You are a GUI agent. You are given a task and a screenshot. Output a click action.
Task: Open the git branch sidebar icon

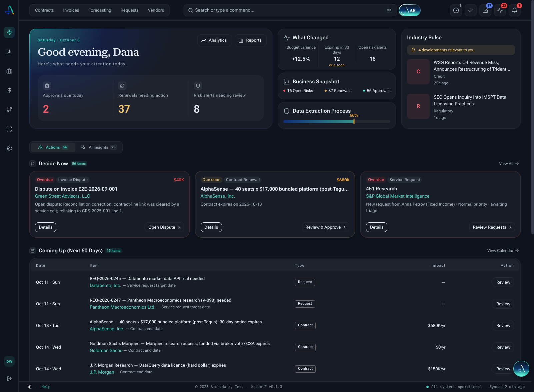pyautogui.click(x=9, y=110)
